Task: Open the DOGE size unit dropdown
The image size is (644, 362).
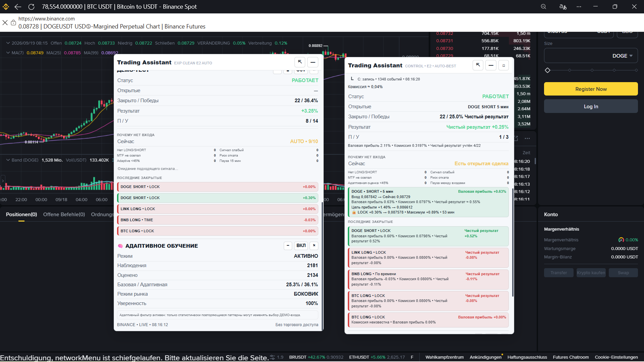Action: click(622, 56)
